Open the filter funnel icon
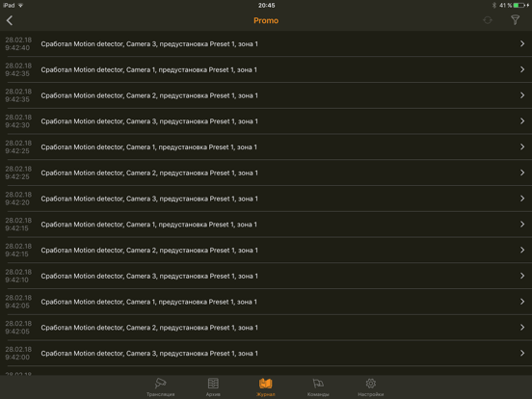532x399 pixels. [x=515, y=20]
